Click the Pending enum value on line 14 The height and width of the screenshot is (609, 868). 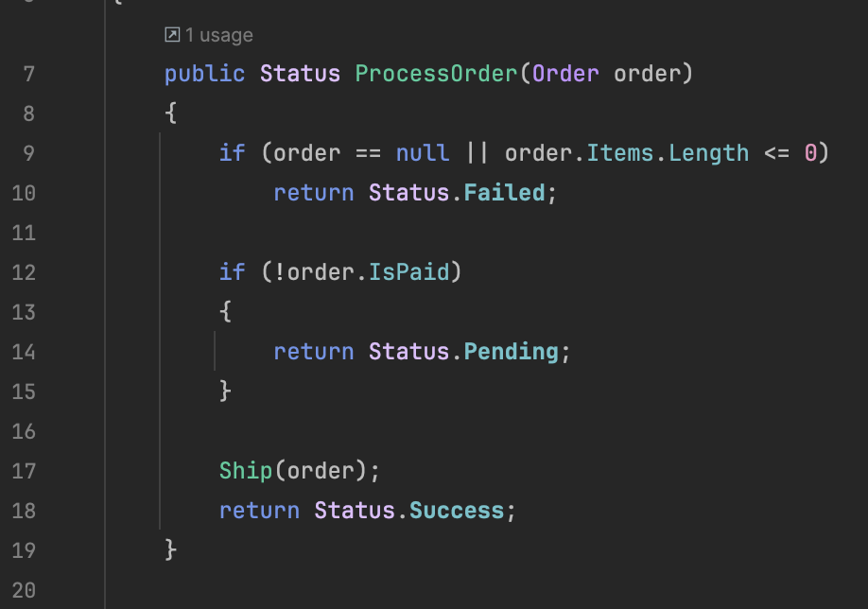[x=511, y=352]
